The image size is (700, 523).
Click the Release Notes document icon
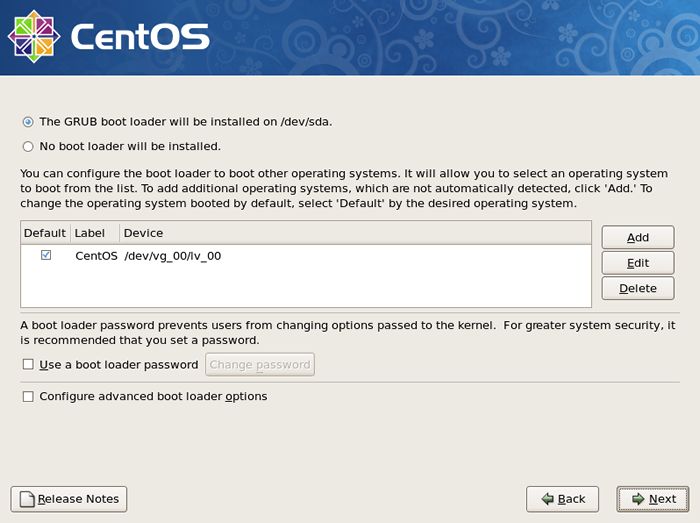pos(27,499)
